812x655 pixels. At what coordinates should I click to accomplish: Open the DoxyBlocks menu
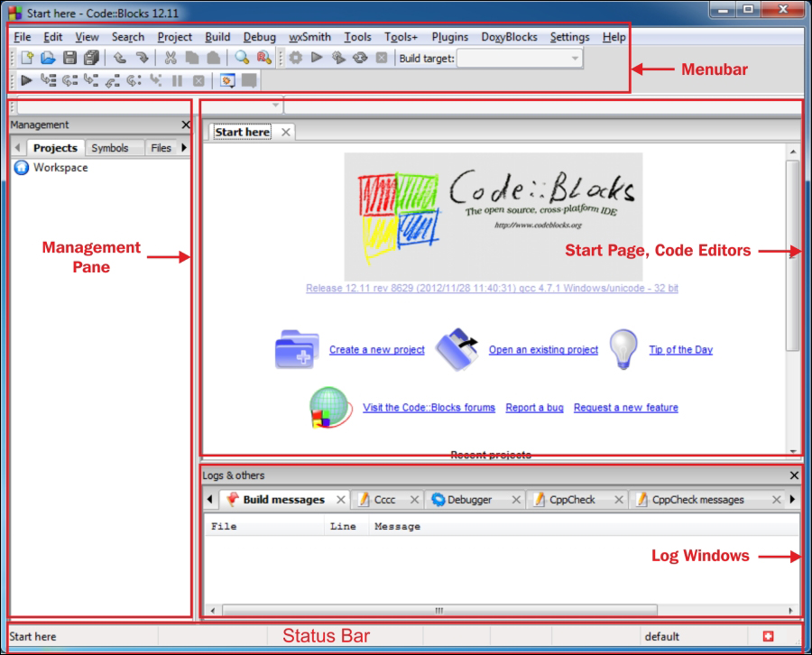click(509, 37)
